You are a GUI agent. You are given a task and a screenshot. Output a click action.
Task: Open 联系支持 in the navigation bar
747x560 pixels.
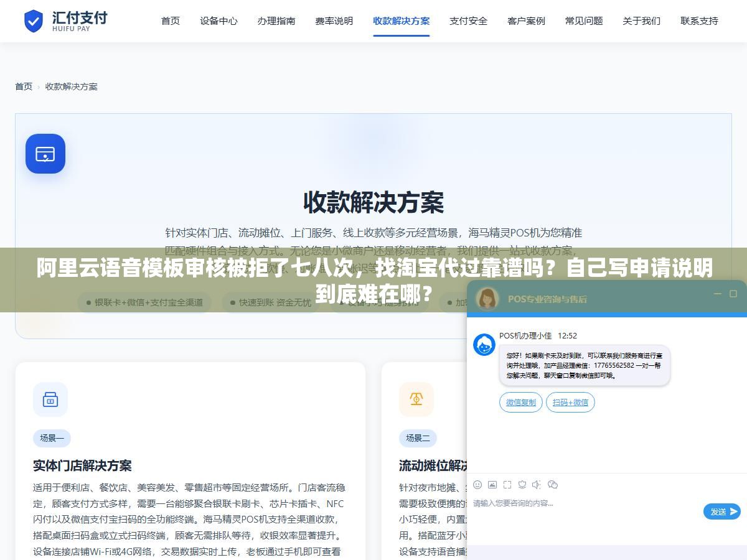(x=699, y=21)
